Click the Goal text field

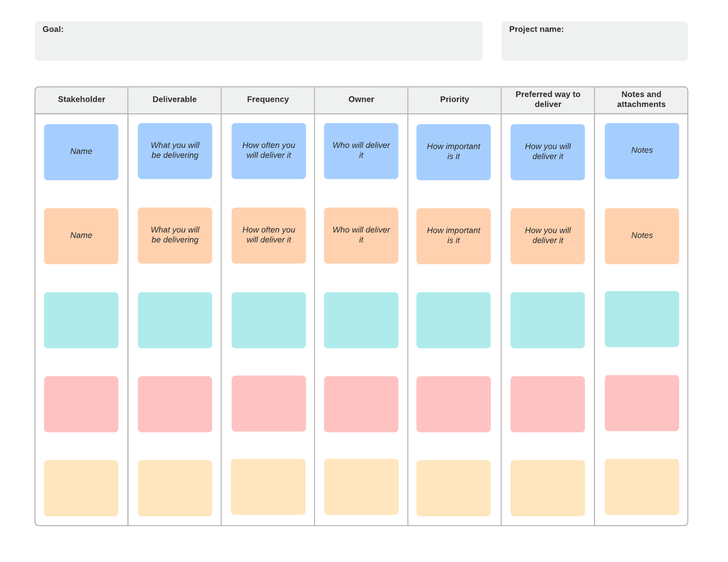(x=259, y=41)
